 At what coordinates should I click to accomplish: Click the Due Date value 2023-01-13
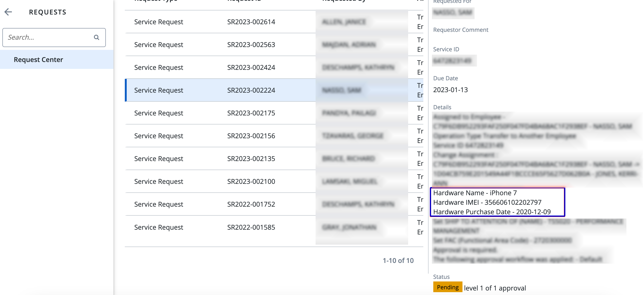[450, 90]
